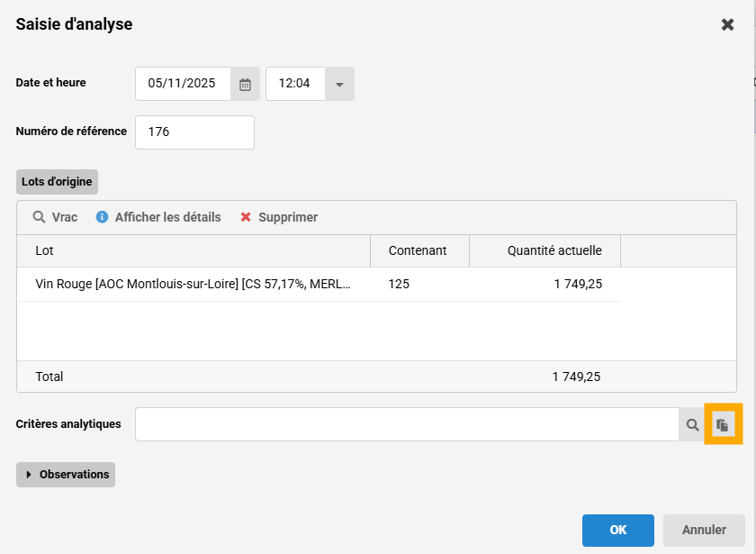The height and width of the screenshot is (554, 756).
Task: Click the criteria search magnifier icon
Action: [693, 424]
